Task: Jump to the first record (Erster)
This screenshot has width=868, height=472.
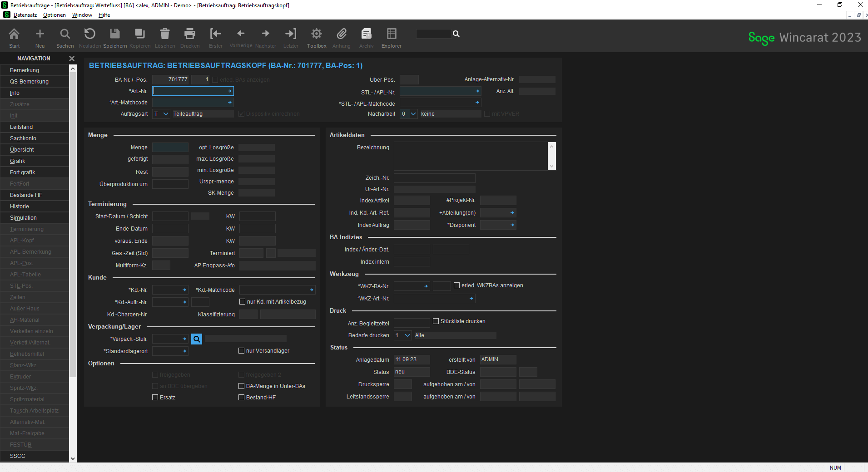Action: pos(216,34)
